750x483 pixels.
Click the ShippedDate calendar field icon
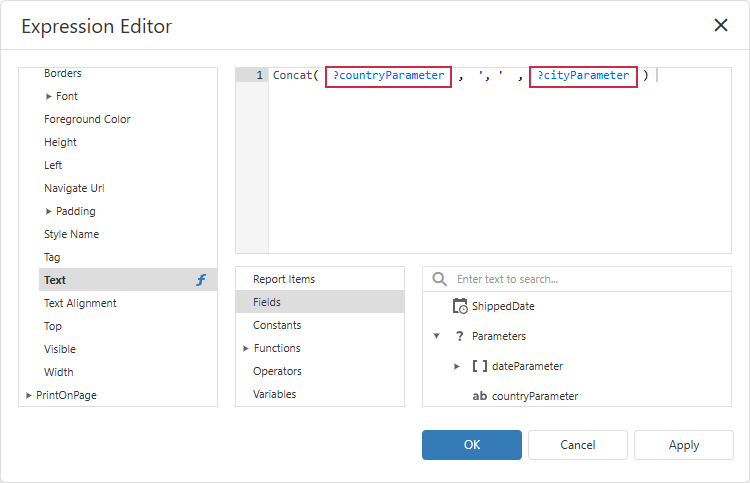pos(460,306)
